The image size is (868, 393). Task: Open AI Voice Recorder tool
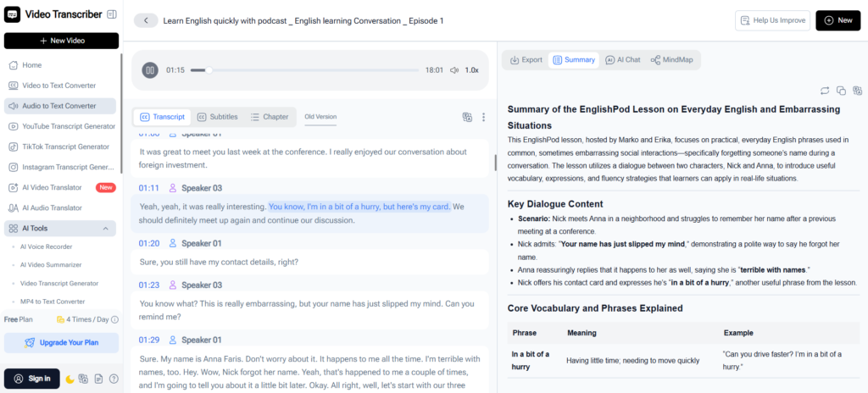(47, 246)
